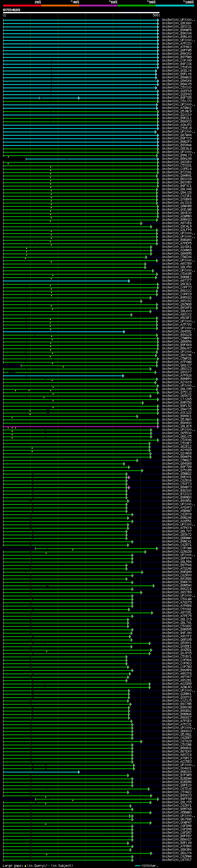Select hit label UniRef100_Q9FFW5
The image size is (197, 868).
176,50
